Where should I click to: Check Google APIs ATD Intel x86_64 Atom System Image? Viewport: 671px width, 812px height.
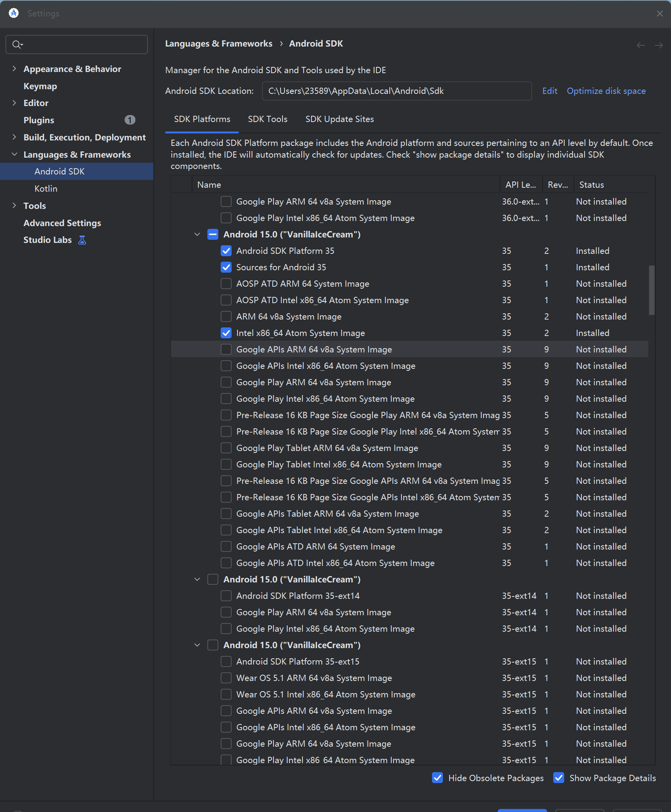(226, 563)
